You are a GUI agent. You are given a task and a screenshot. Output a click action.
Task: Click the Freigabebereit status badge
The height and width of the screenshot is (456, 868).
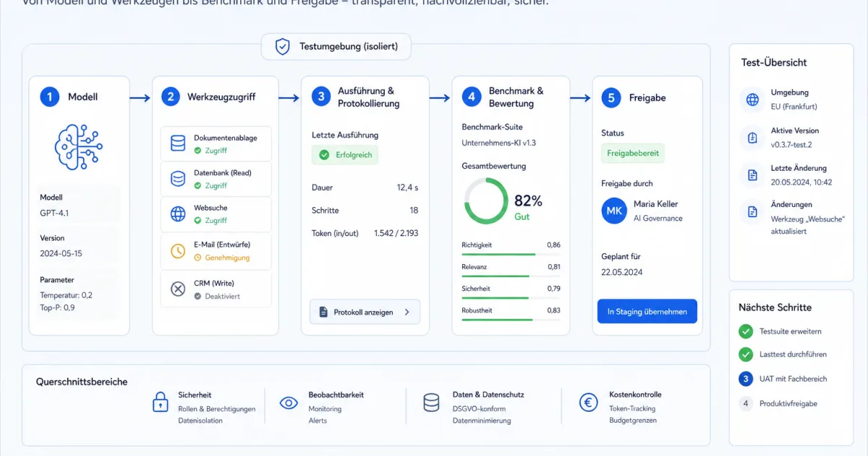coord(632,153)
